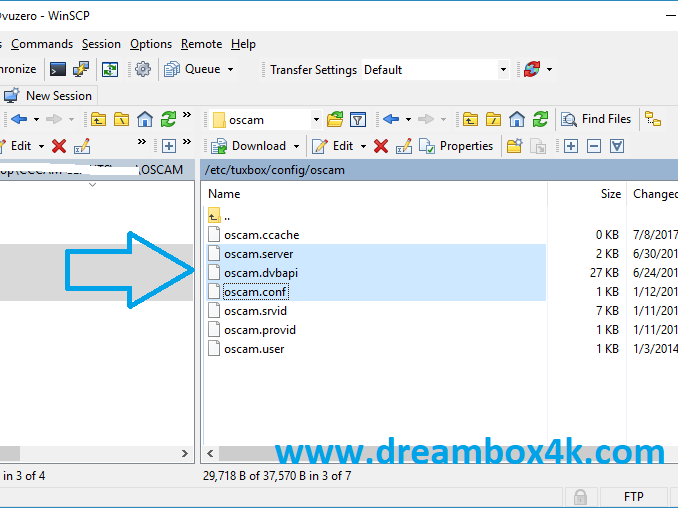
Task: Click the remote path /etc/tuxbox/config/oscam
Action: 275,170
